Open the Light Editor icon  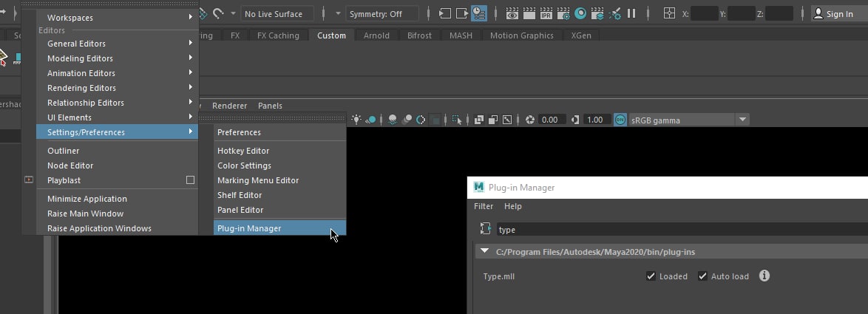614,13
